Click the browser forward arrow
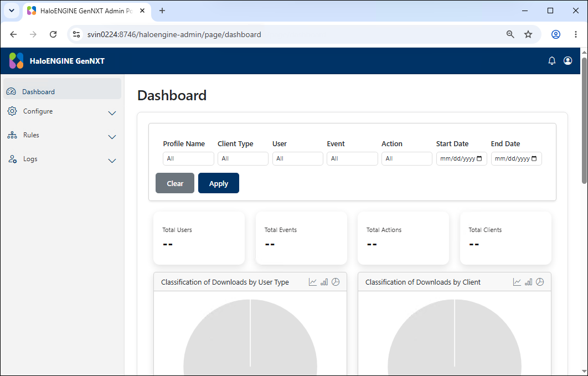Screen dimensions: 588x376 pyautogui.click(x=33, y=34)
